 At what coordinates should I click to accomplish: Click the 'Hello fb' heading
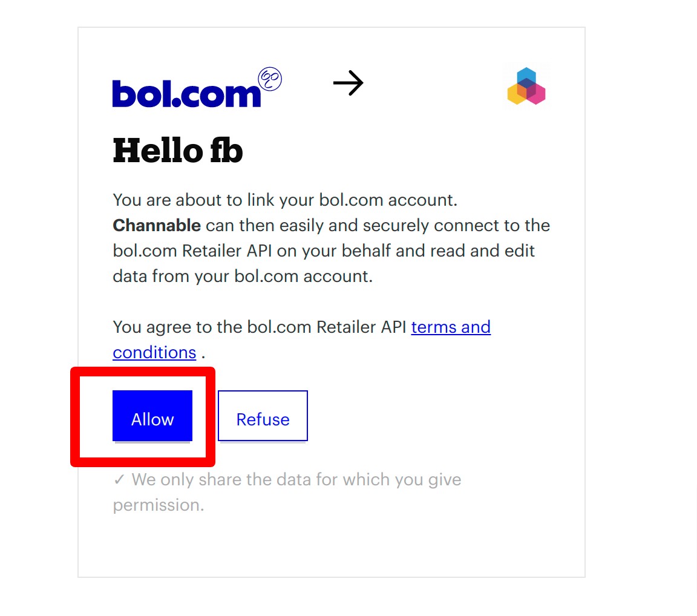click(x=178, y=150)
